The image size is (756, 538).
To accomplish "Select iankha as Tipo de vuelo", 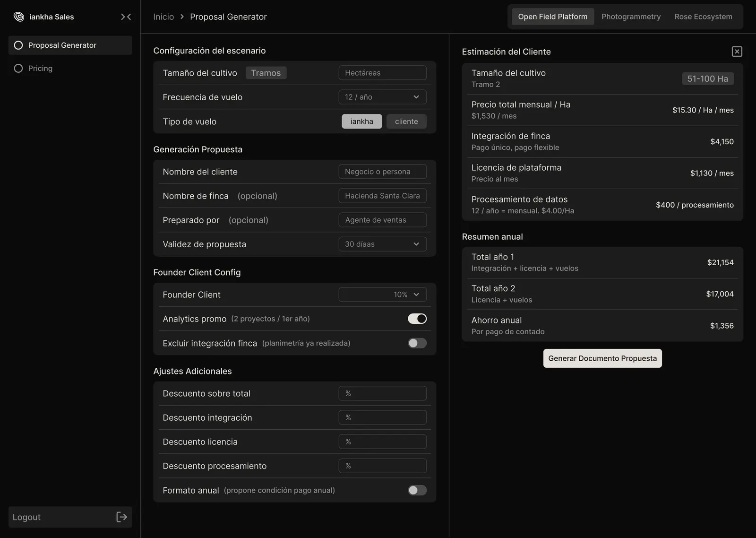I will (362, 121).
